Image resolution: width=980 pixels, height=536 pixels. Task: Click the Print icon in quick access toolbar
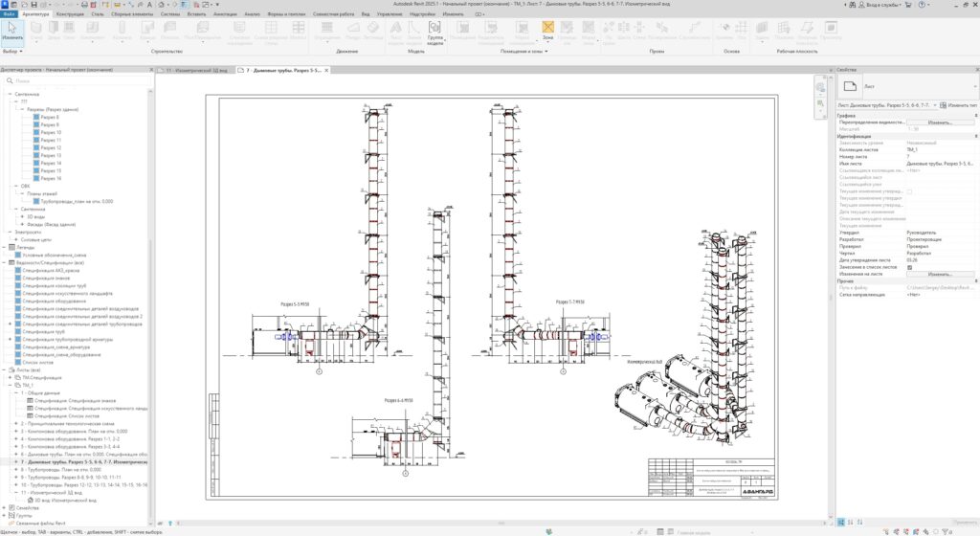(84, 5)
